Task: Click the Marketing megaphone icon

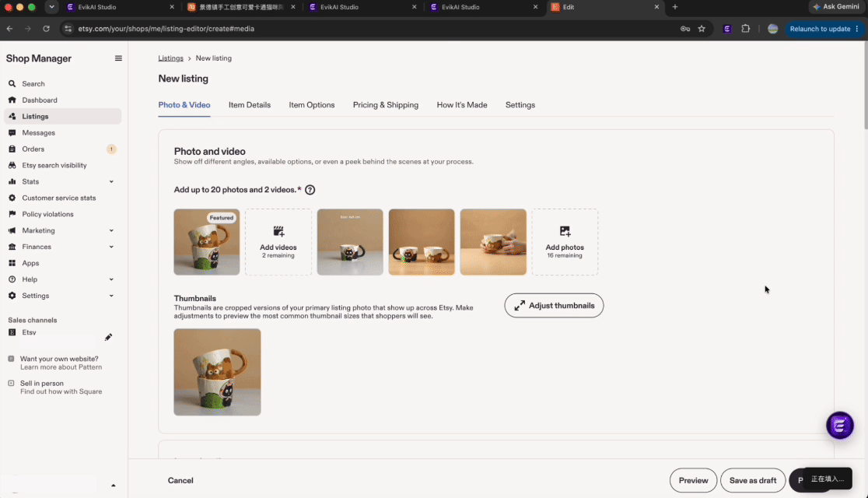Action: [x=12, y=230]
